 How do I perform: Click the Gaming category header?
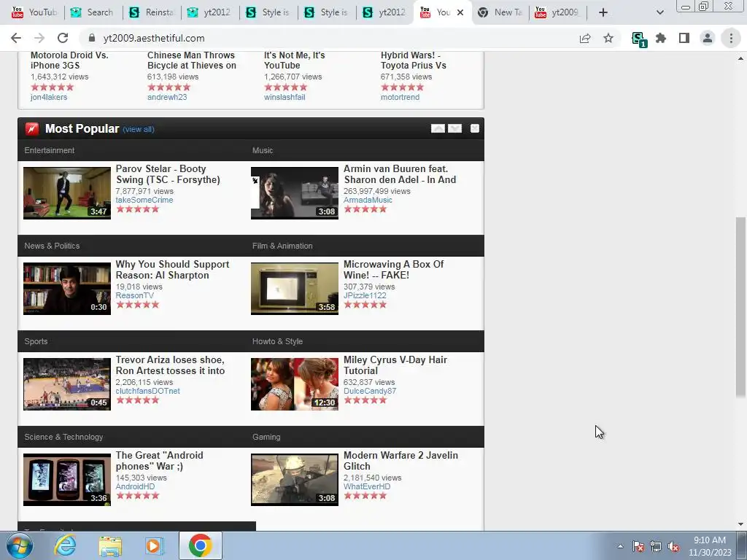(x=266, y=437)
